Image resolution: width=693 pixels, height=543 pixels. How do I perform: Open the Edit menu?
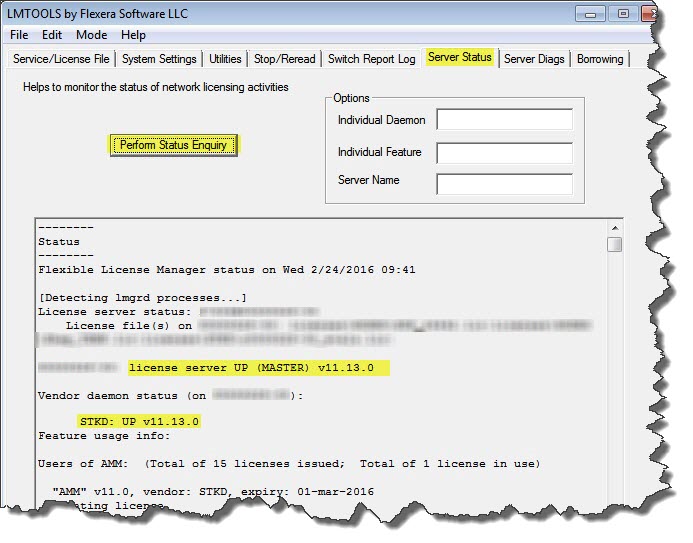pyautogui.click(x=52, y=35)
